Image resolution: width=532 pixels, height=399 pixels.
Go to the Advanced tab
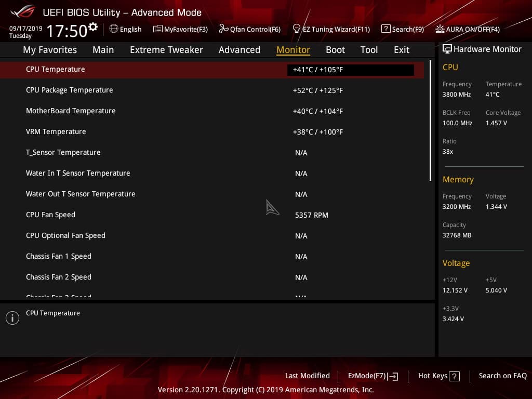239,50
